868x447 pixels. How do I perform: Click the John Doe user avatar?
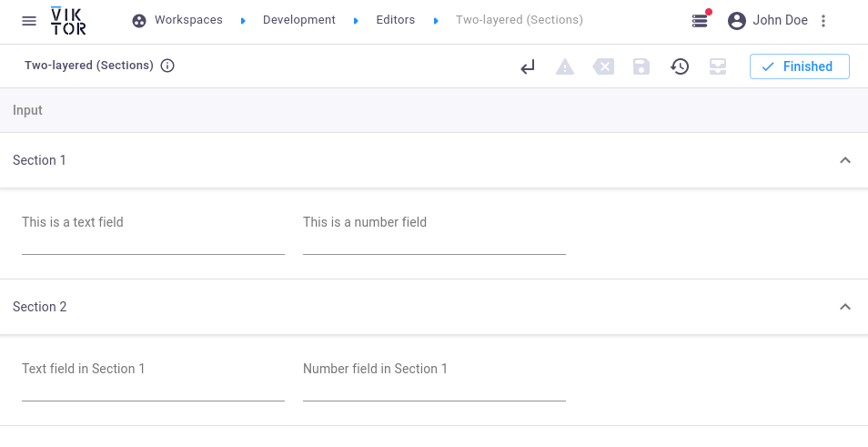[x=737, y=20]
